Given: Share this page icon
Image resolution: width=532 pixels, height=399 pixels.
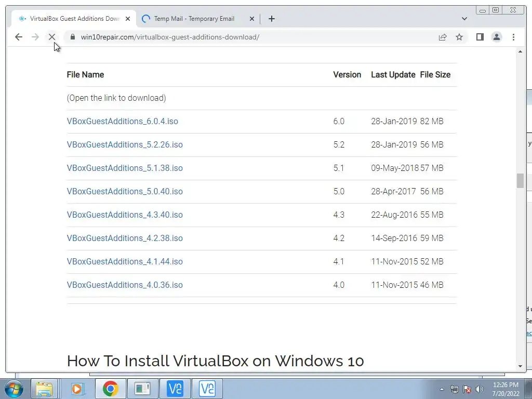Looking at the screenshot, I should [443, 37].
